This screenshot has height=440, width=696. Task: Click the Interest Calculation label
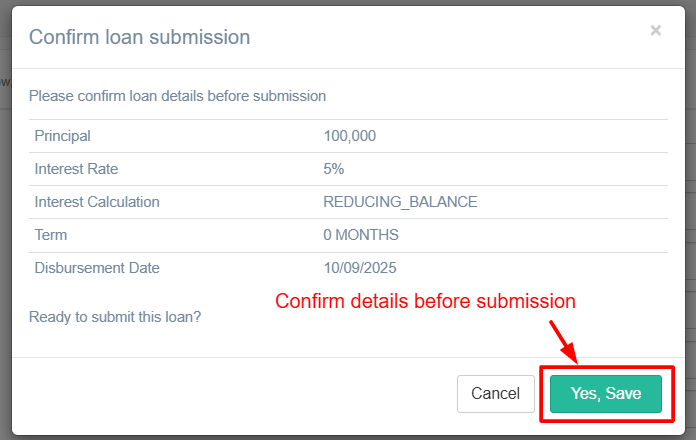pos(97,202)
